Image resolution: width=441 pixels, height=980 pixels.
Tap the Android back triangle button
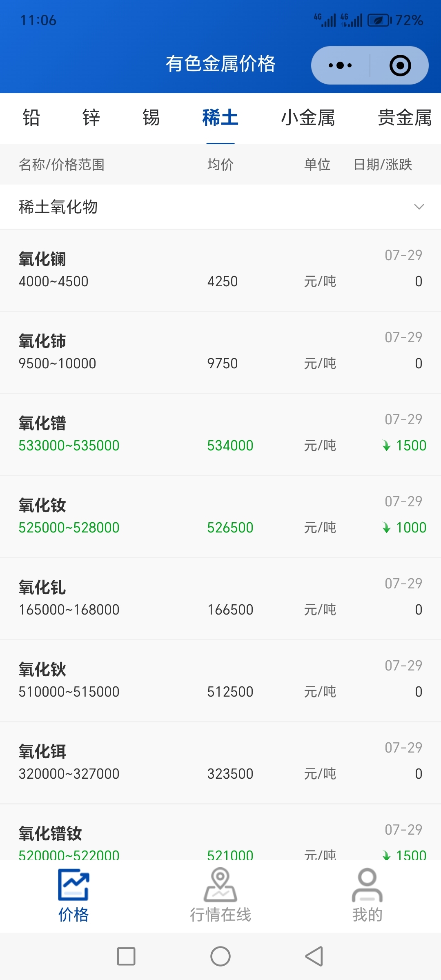[x=314, y=956]
